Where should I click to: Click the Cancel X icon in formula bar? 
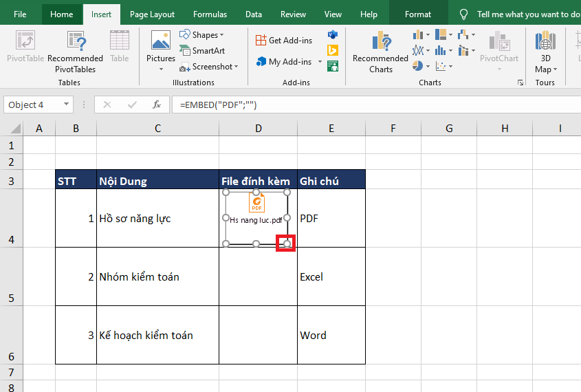(x=107, y=105)
